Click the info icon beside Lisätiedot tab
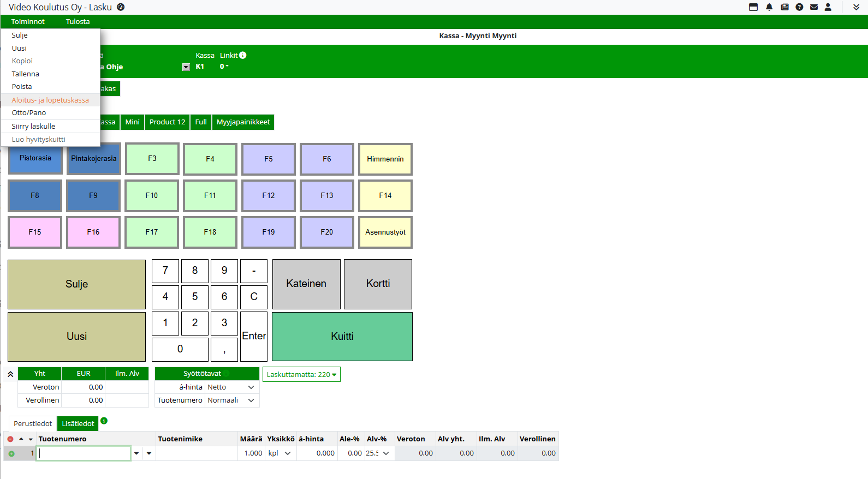The height and width of the screenshot is (479, 868). point(104,421)
